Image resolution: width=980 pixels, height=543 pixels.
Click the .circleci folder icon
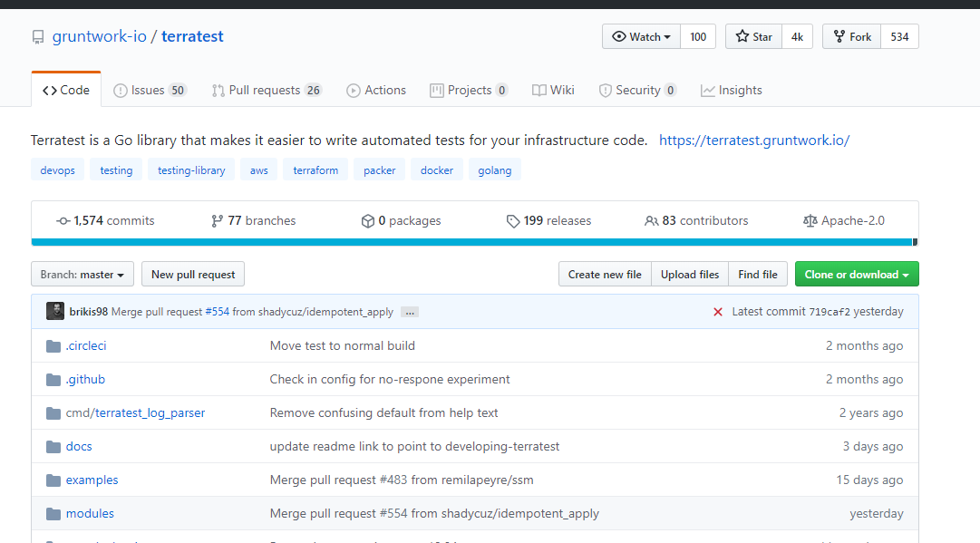pos(53,345)
